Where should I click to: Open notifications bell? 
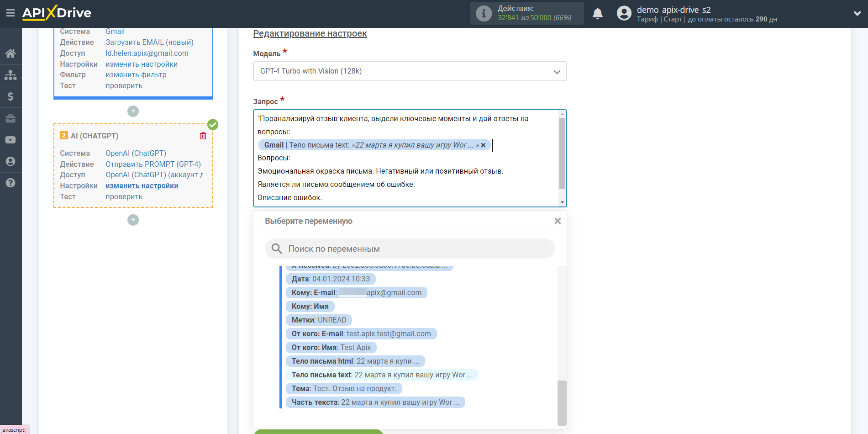(x=598, y=13)
